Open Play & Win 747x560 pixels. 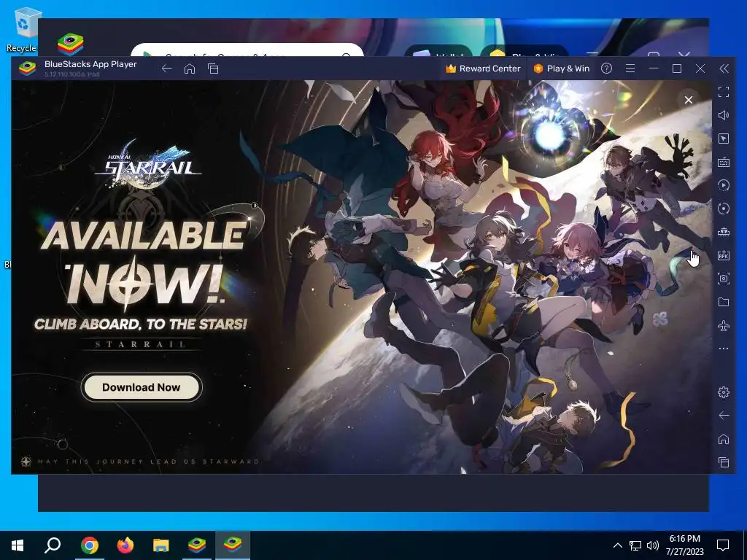click(561, 69)
